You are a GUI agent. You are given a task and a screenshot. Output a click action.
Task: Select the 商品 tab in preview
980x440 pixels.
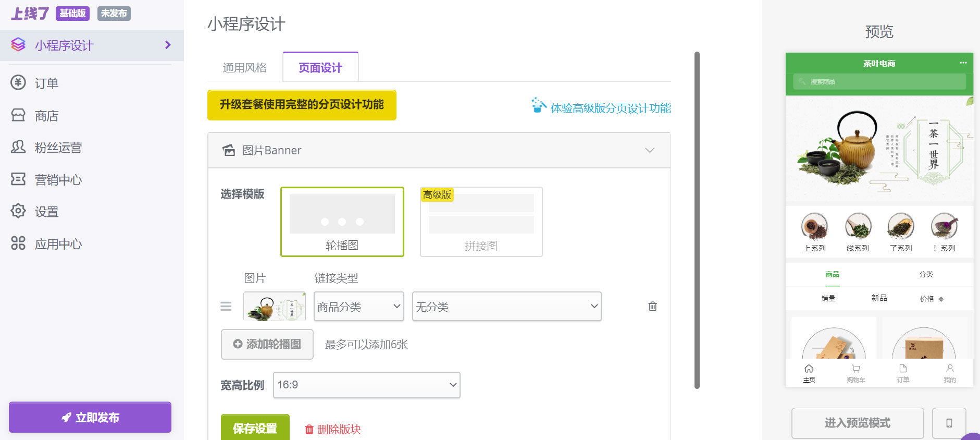point(833,274)
